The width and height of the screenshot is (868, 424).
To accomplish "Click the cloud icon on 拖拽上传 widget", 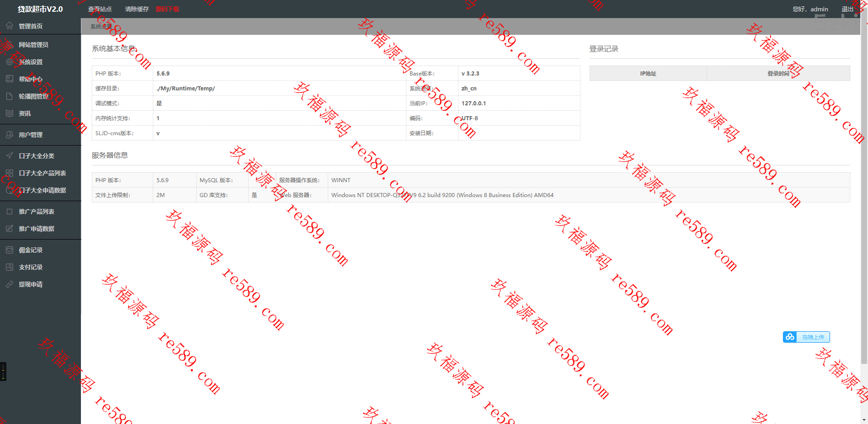I will (x=790, y=337).
